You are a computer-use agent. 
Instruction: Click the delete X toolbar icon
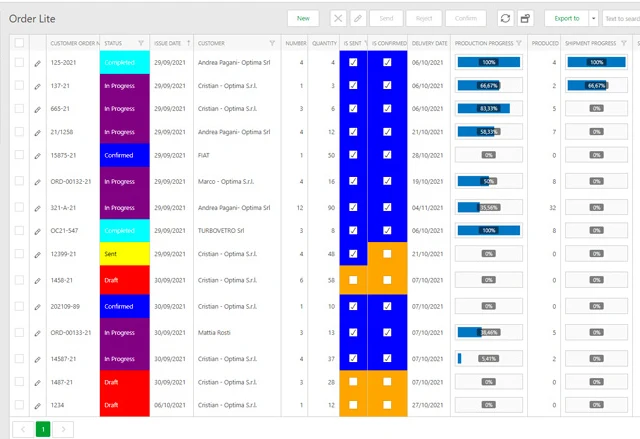point(338,18)
